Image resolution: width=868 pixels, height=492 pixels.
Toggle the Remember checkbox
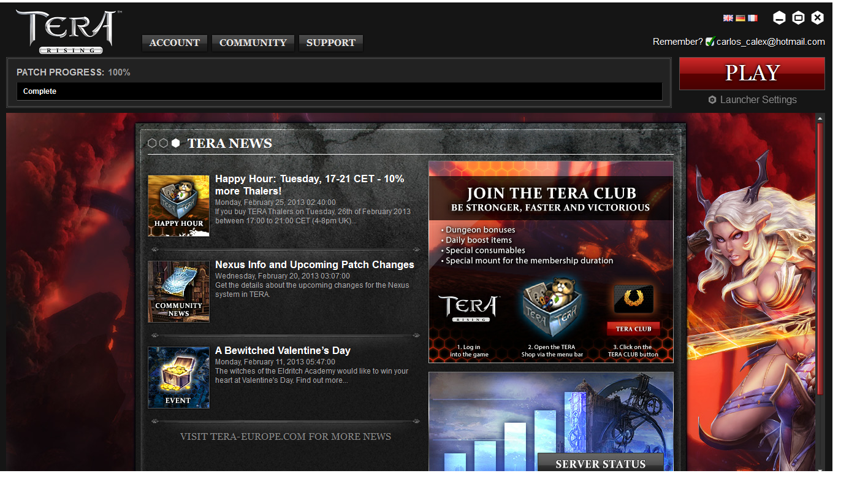pos(710,42)
